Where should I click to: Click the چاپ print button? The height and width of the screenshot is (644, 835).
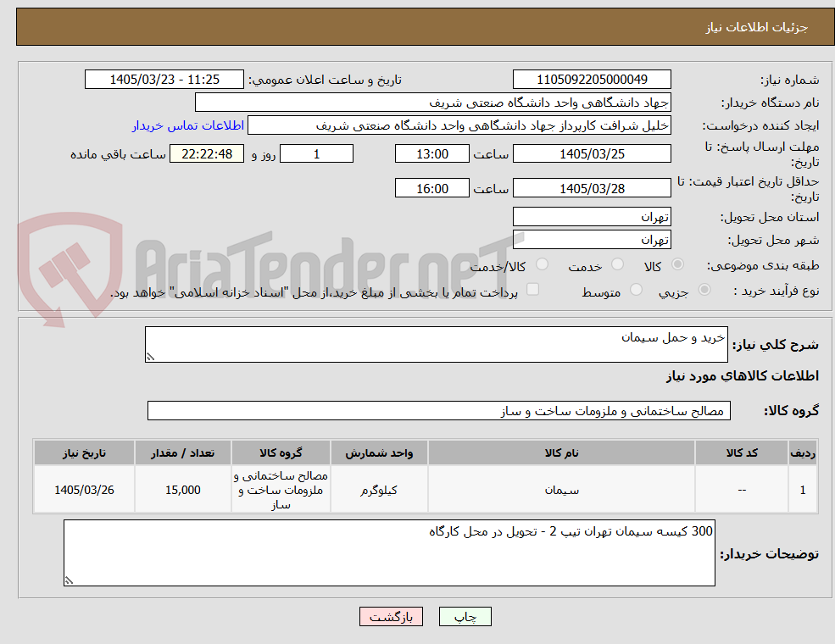465,617
